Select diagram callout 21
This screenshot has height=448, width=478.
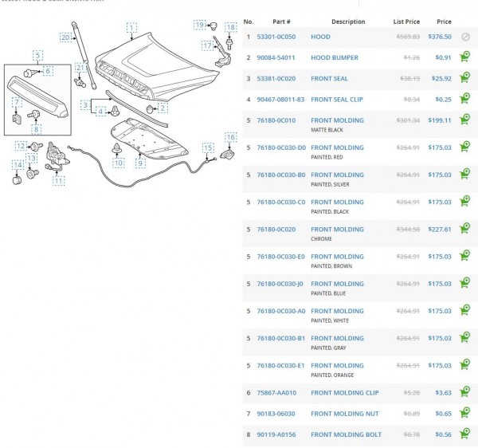(x=80, y=68)
